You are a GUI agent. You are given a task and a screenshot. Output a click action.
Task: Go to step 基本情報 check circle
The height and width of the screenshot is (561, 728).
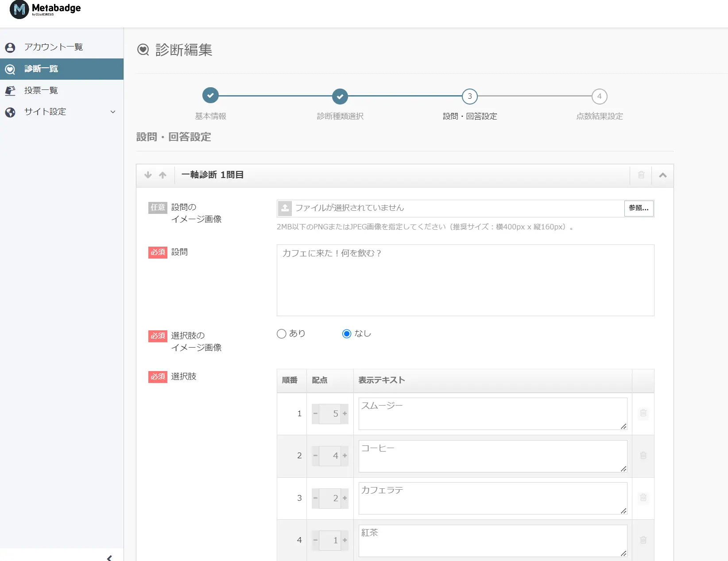[x=210, y=96]
